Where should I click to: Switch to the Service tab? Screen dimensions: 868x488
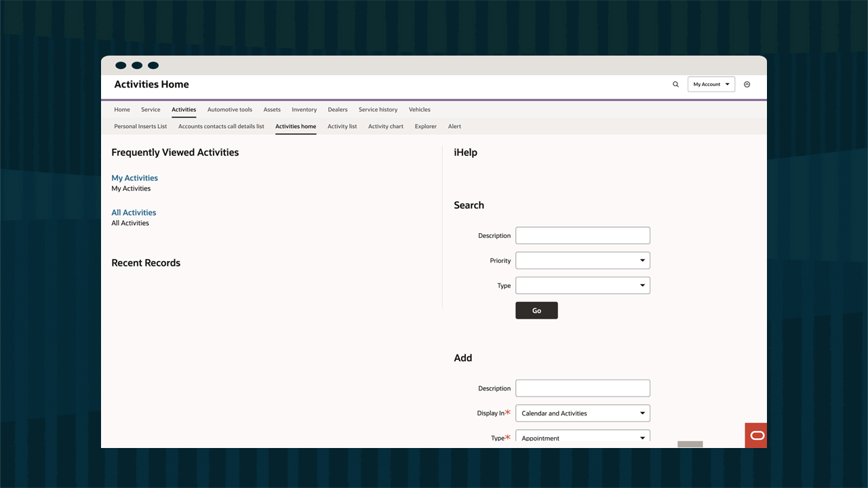point(151,109)
